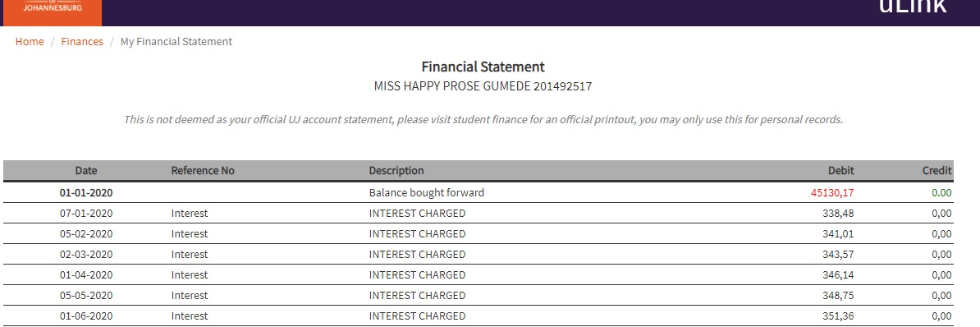The width and height of the screenshot is (980, 327).
Task: Click the uLink header title
Action: pos(913,7)
